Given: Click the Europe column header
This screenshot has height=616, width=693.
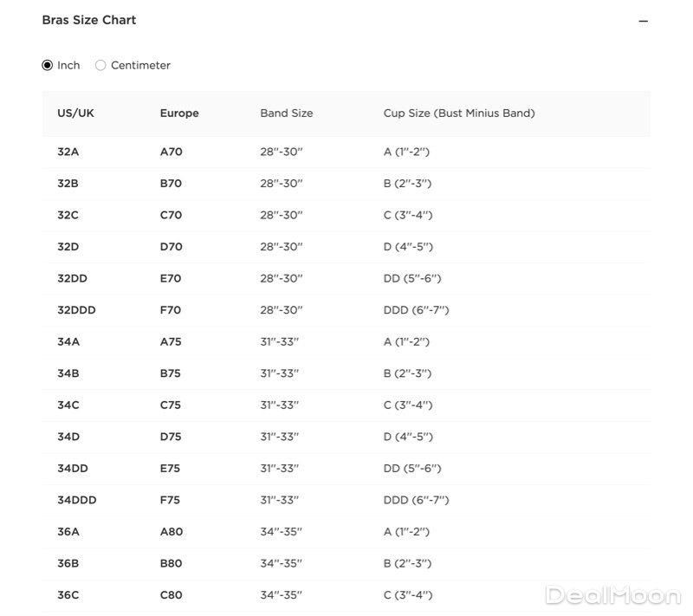Looking at the screenshot, I should (179, 113).
